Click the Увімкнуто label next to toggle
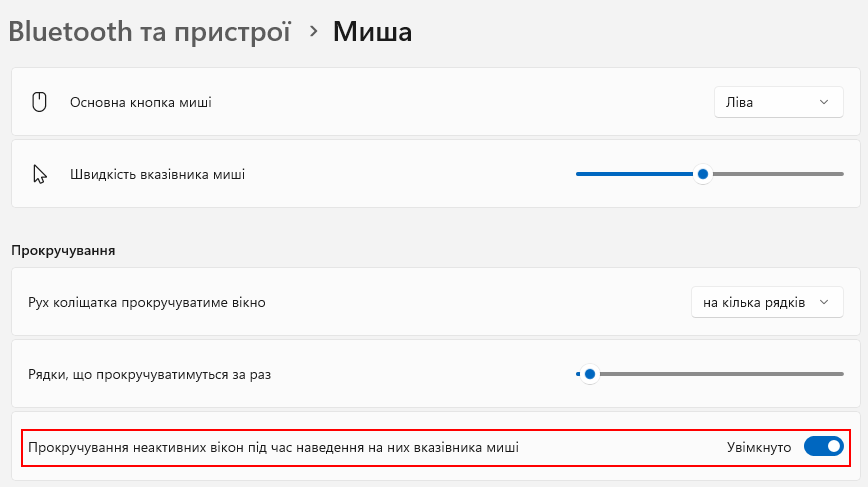 click(759, 447)
